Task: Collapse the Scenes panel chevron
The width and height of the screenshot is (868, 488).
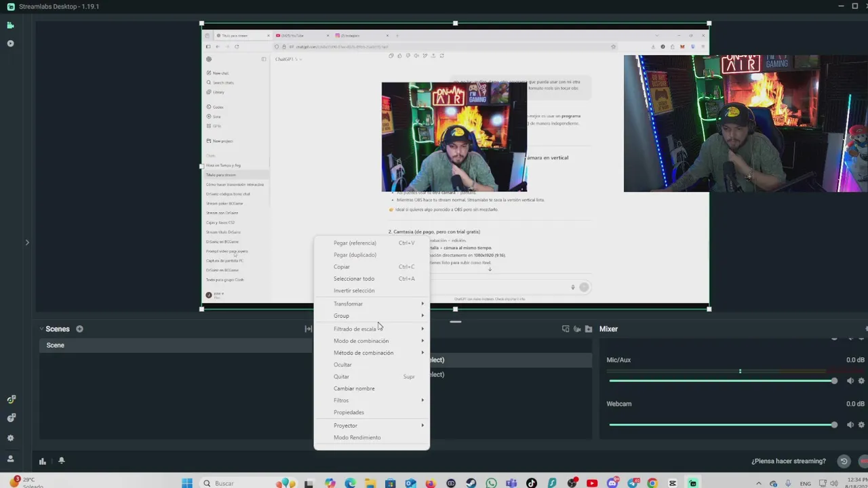Action: (x=41, y=329)
